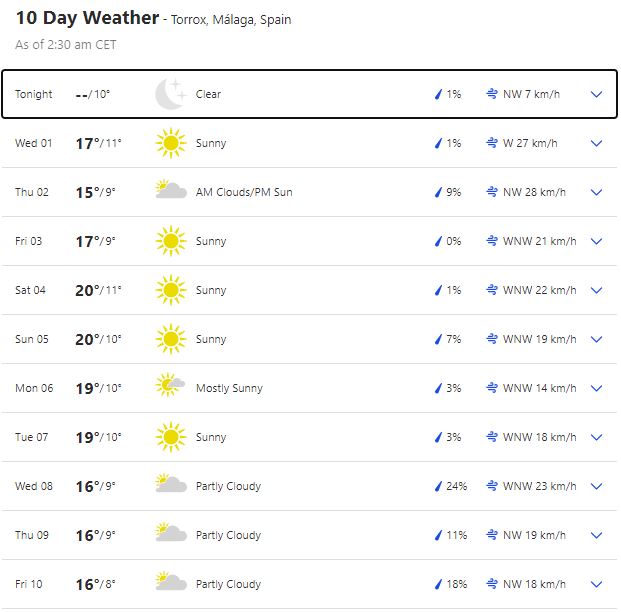This screenshot has width=621, height=612.
Task: Open the Tue 07 chevron dropdown
Action: [x=597, y=437]
